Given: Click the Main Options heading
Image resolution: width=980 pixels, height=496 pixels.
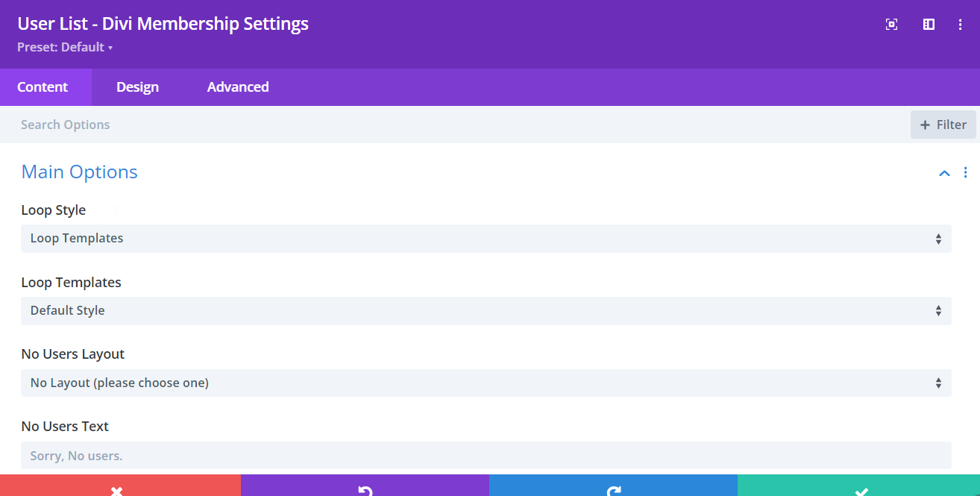Looking at the screenshot, I should pyautogui.click(x=79, y=172).
